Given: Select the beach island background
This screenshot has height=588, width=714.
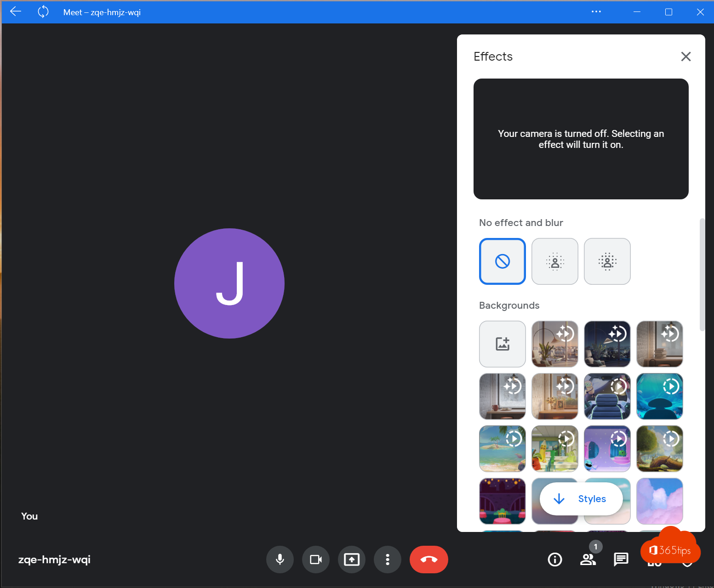Looking at the screenshot, I should pyautogui.click(x=502, y=448).
